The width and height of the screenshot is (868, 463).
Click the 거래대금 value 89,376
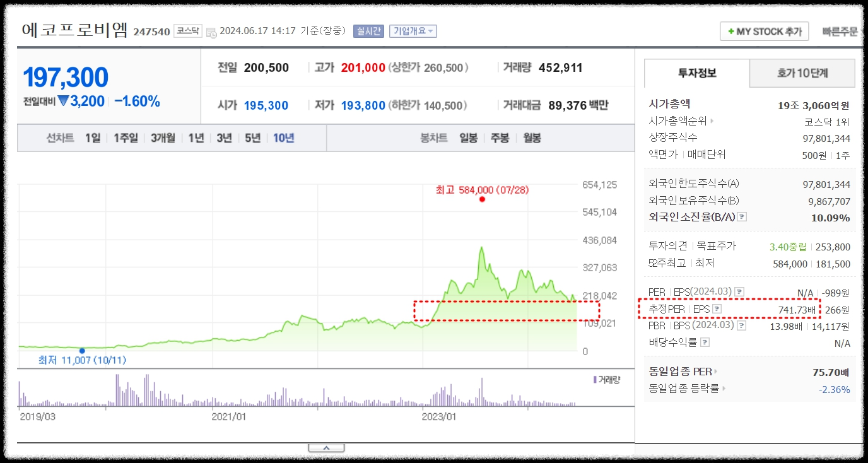tap(568, 105)
